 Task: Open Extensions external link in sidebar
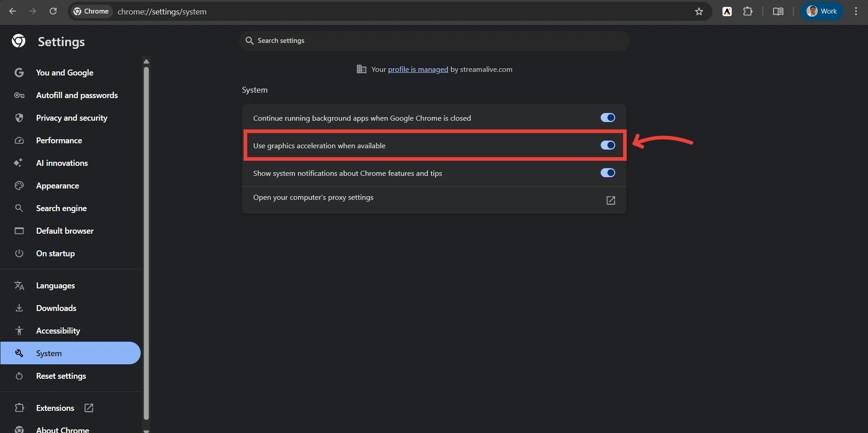[89, 408]
